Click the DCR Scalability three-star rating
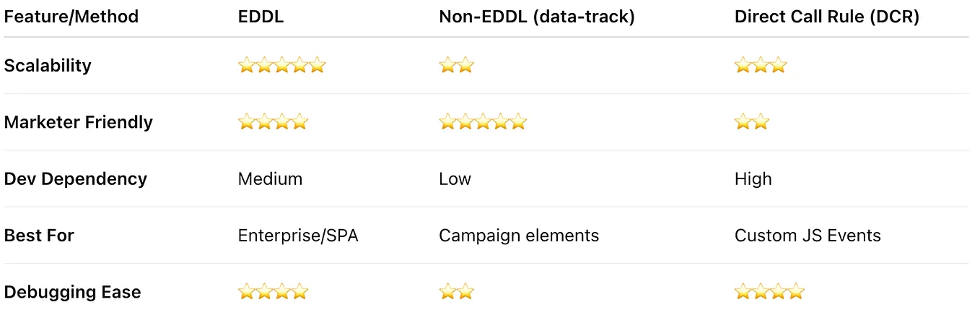Screen dimensions: 980x323 click(761, 66)
